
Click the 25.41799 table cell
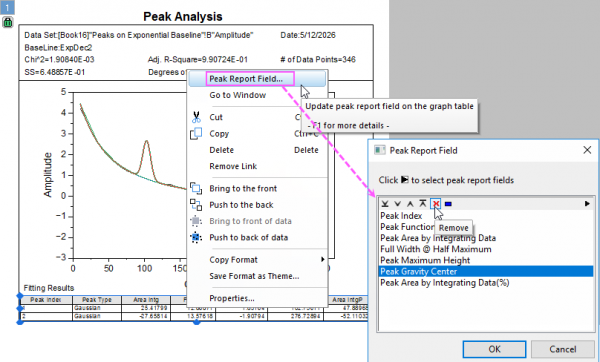click(146, 308)
